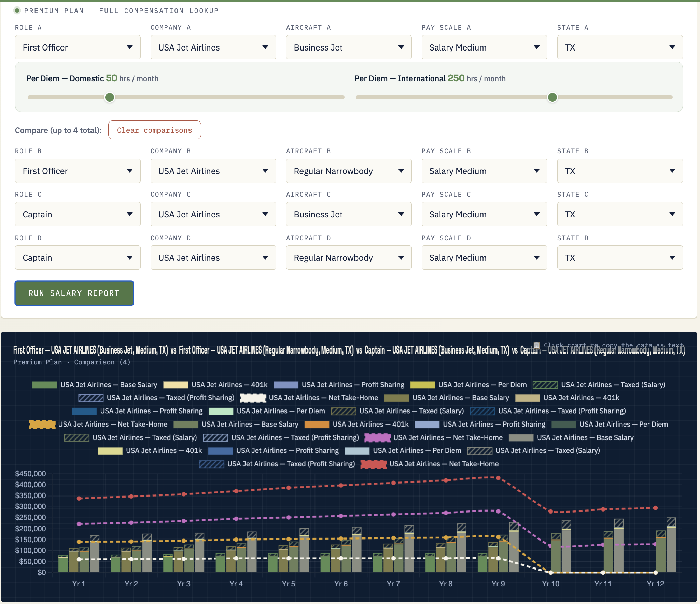
Task: Toggle the magenta Net Take-Home legend entry
Action: pyautogui.click(x=434, y=438)
